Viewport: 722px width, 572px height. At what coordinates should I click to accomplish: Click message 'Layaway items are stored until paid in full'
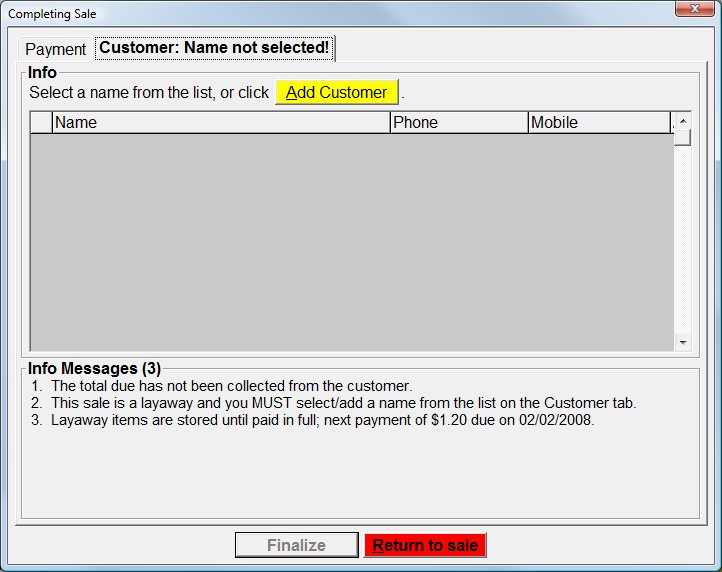click(x=322, y=420)
